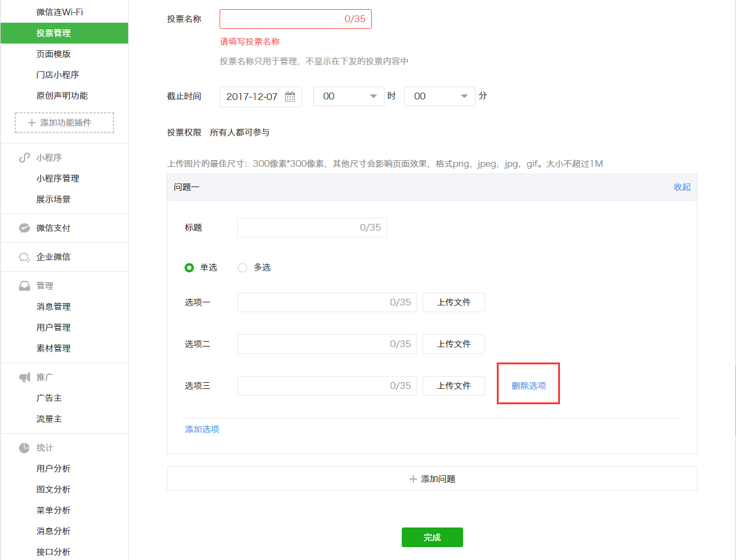This screenshot has width=736, height=560.
Task: Click the 所有人都可参与 permission text
Action: pyautogui.click(x=240, y=132)
